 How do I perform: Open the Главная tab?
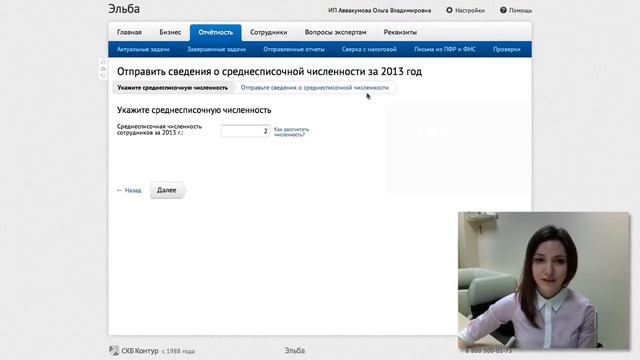129,32
